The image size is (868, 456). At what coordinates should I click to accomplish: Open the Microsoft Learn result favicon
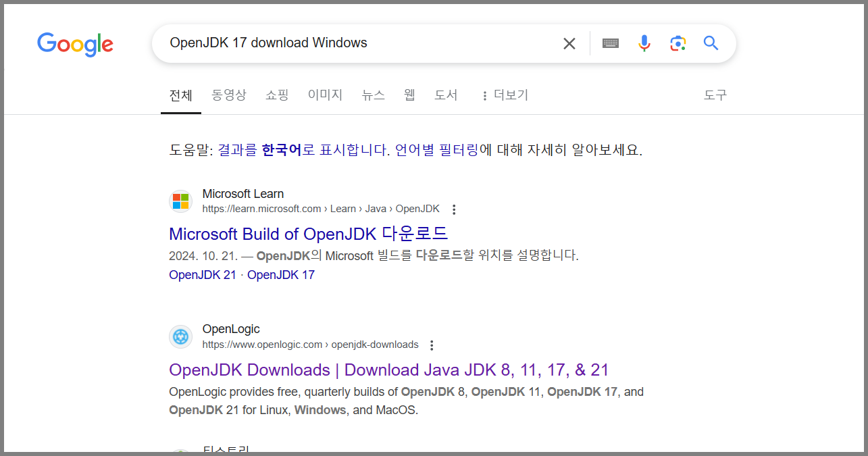tap(180, 201)
